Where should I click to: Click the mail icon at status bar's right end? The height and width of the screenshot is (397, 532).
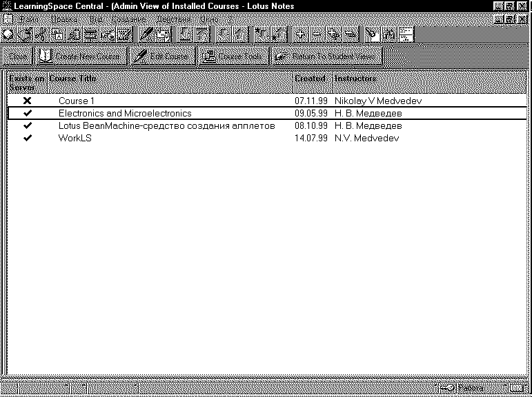point(518,388)
